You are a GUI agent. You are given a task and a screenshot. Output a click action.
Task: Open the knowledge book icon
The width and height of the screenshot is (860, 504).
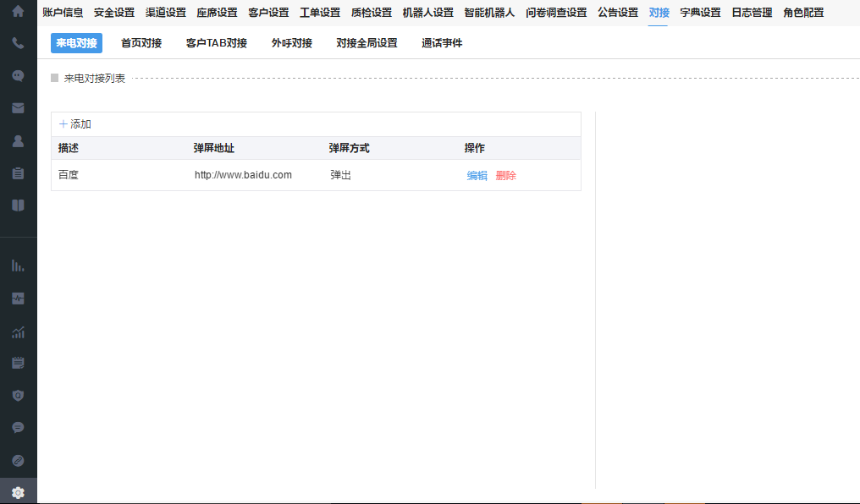pos(18,205)
